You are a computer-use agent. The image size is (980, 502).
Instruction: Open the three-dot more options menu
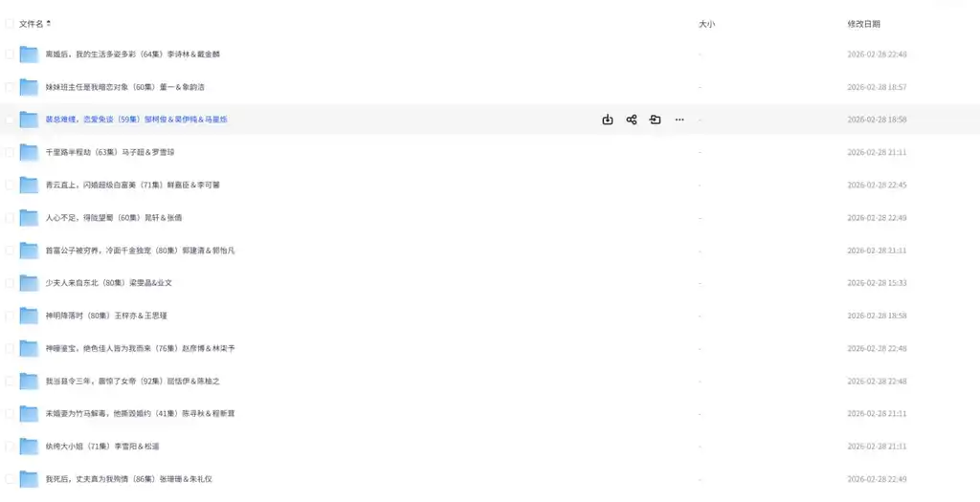(679, 120)
